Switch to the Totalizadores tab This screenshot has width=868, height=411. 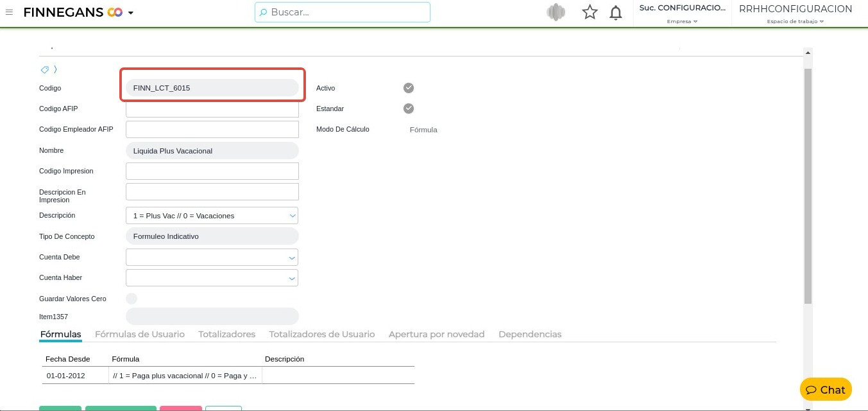tap(226, 334)
